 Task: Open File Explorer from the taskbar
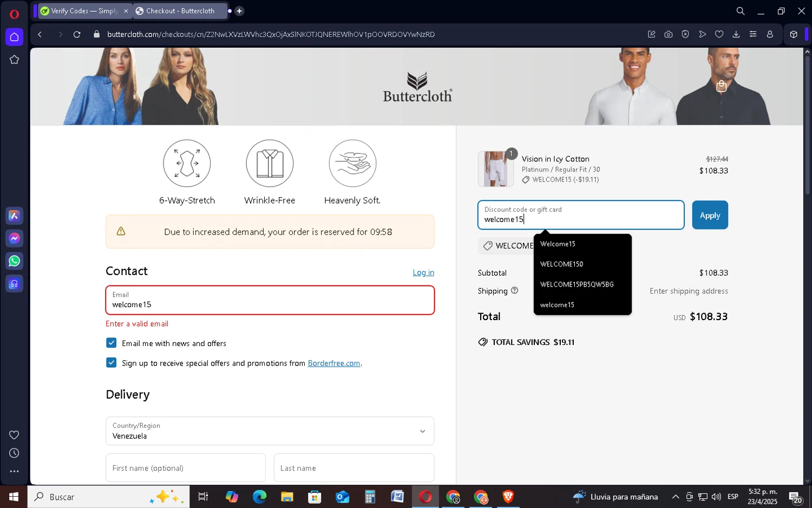287,497
